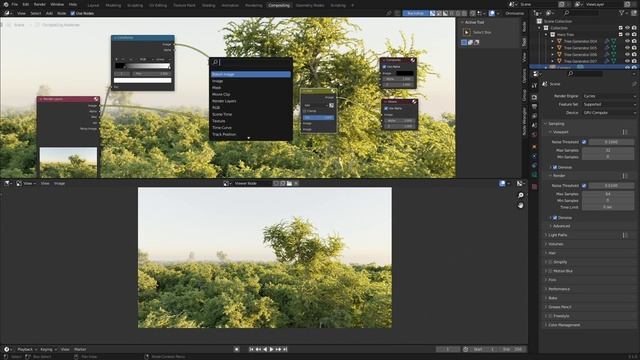Toggle the Render Denoise checkbox
This screenshot has width=640, height=360.
555,218
